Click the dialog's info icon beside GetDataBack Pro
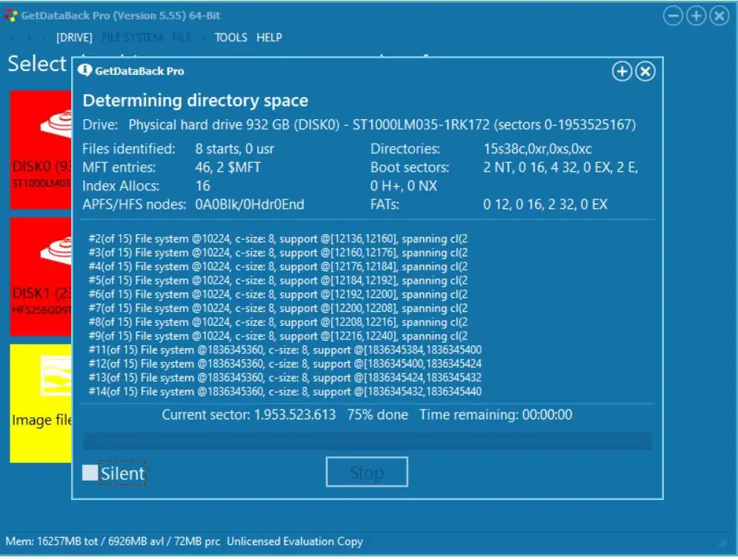This screenshot has height=560, width=738. click(85, 70)
